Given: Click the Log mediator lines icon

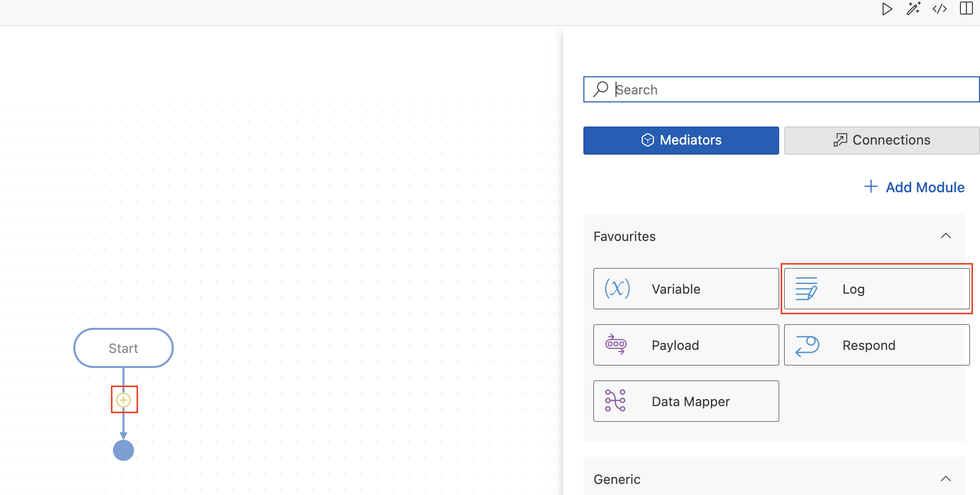Looking at the screenshot, I should pyautogui.click(x=806, y=289).
